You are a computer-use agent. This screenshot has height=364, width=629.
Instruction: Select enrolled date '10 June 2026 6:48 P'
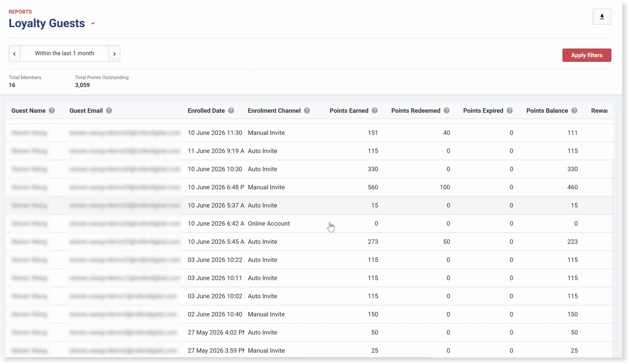click(x=216, y=187)
